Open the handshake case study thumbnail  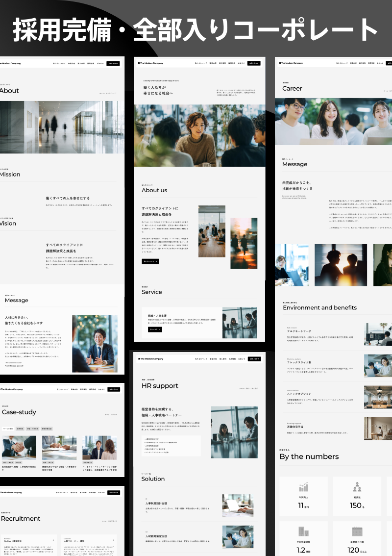pyautogui.click(x=19, y=448)
